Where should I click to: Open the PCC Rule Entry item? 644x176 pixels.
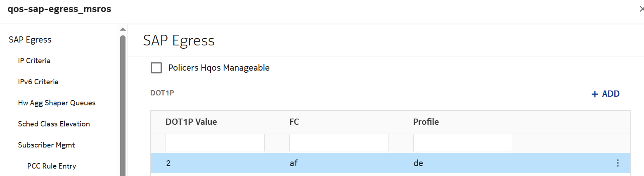pos(52,166)
